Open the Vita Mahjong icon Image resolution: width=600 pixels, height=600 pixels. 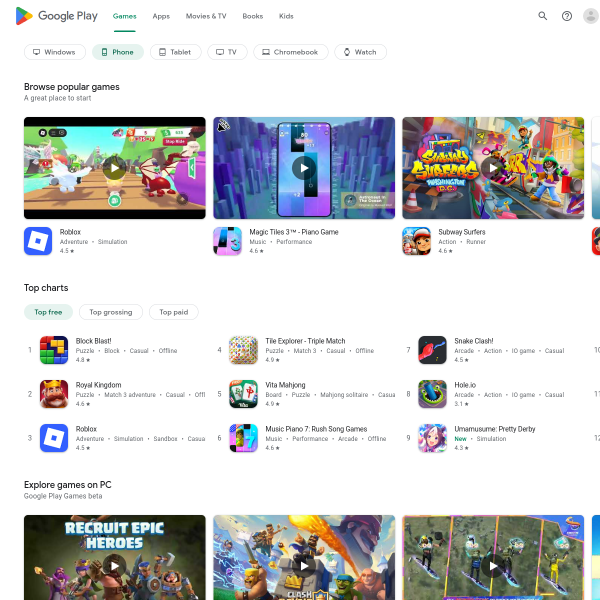[x=243, y=394]
